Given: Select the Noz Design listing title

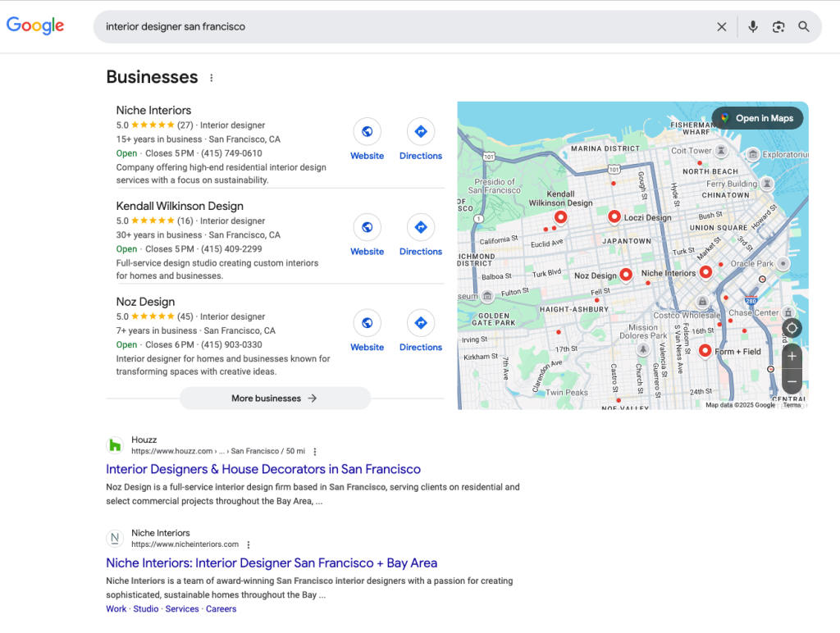Looking at the screenshot, I should [145, 302].
